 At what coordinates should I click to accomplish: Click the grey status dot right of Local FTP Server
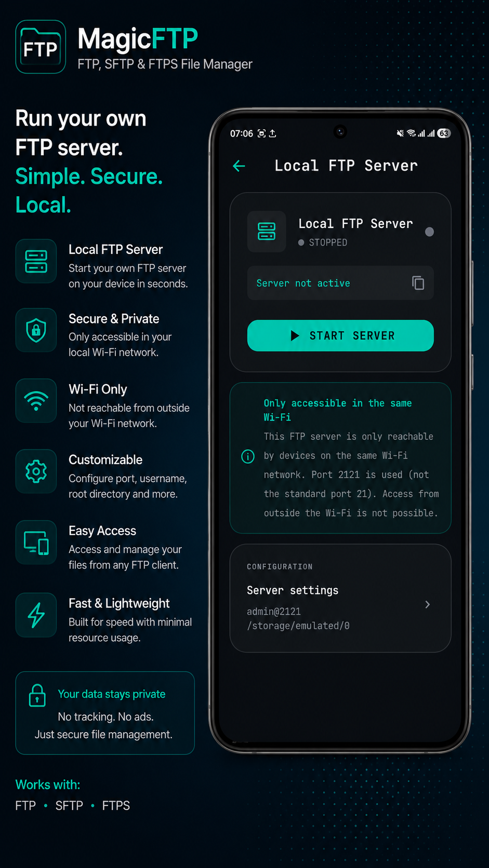[x=429, y=232]
